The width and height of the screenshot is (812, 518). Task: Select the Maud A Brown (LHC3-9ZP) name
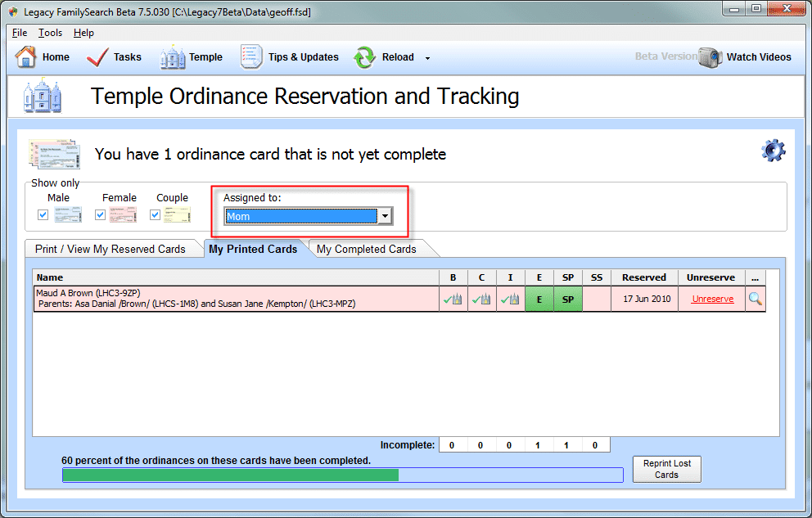[x=88, y=293]
